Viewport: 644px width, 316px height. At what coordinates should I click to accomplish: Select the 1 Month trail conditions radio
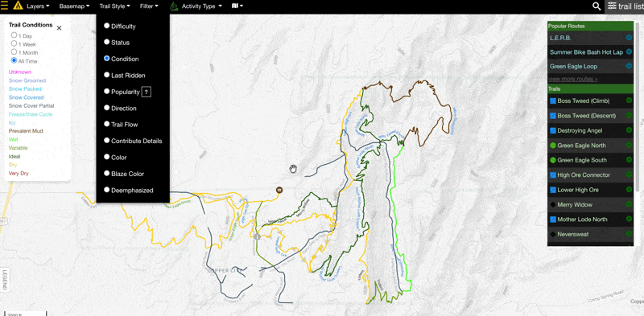coord(14,52)
